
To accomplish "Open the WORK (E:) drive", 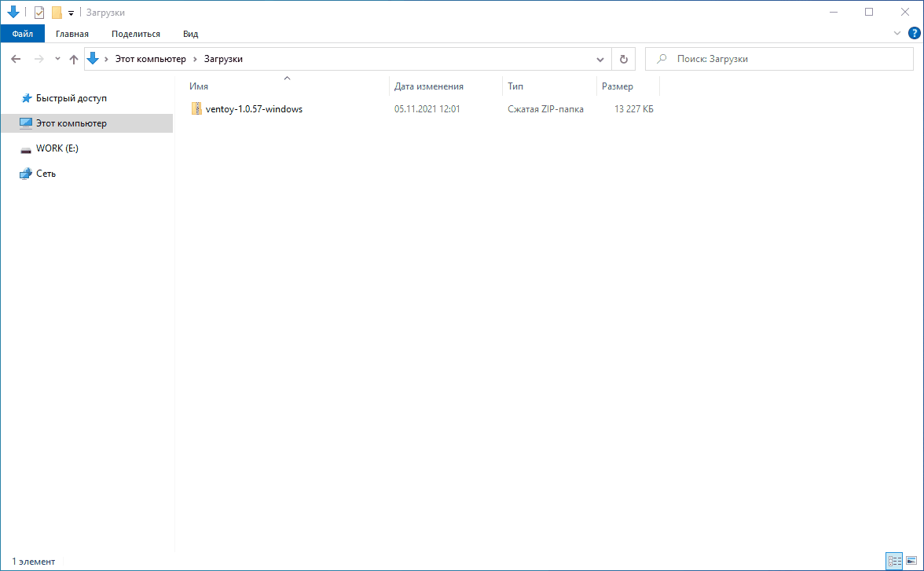I will (x=57, y=148).
